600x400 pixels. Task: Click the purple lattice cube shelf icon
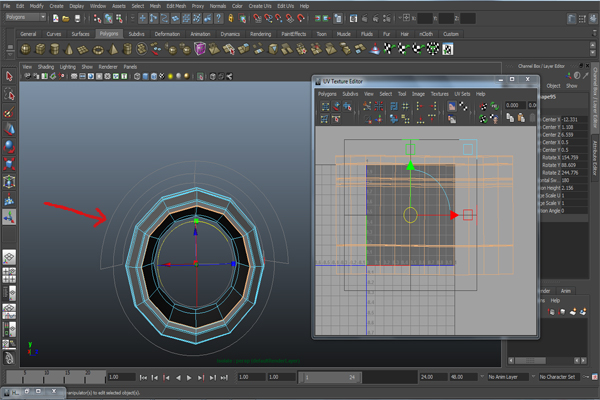pos(200,49)
